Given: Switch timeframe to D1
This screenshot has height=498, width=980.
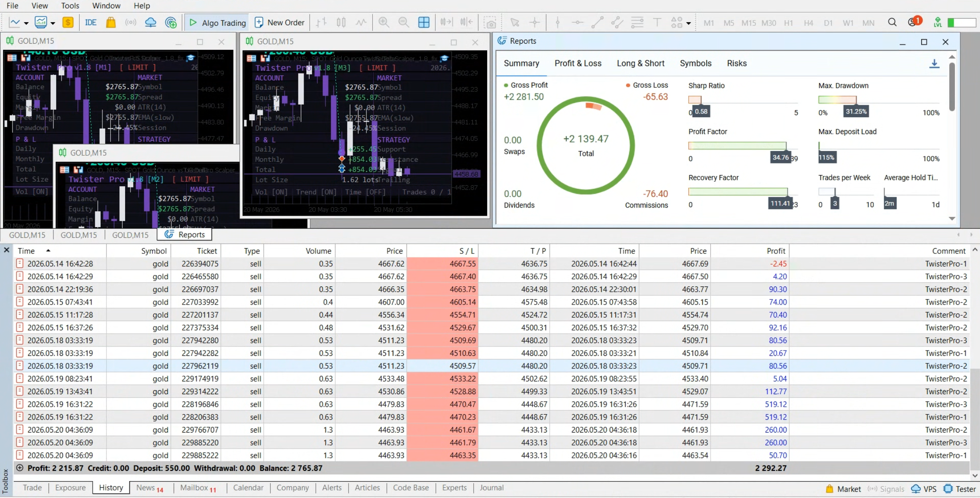Looking at the screenshot, I should tap(828, 23).
